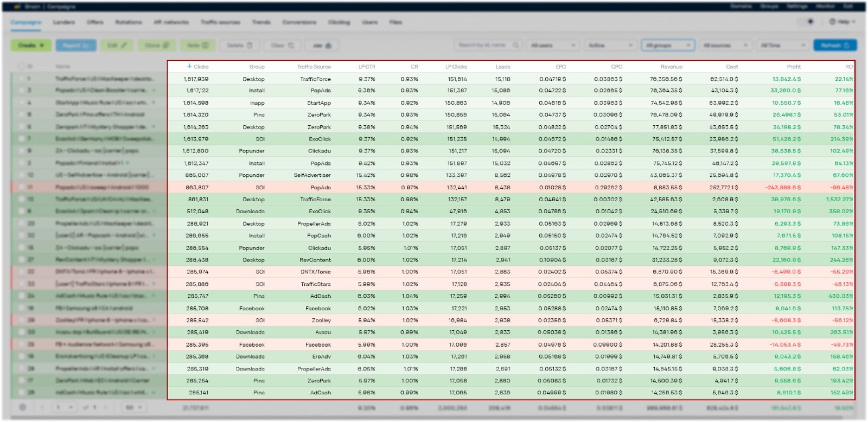Click the RevContent traffic source cell
This screenshot has width=868, height=422.
click(315, 260)
